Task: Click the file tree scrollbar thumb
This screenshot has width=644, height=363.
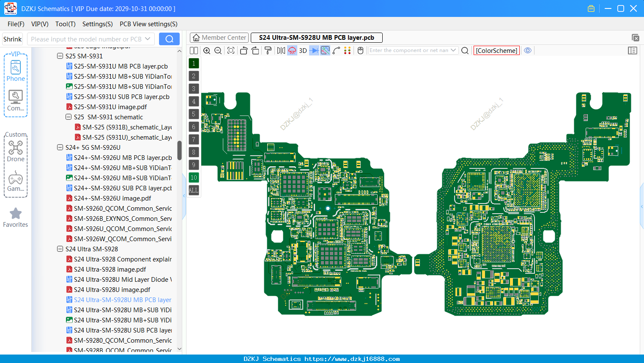Action: click(179, 150)
